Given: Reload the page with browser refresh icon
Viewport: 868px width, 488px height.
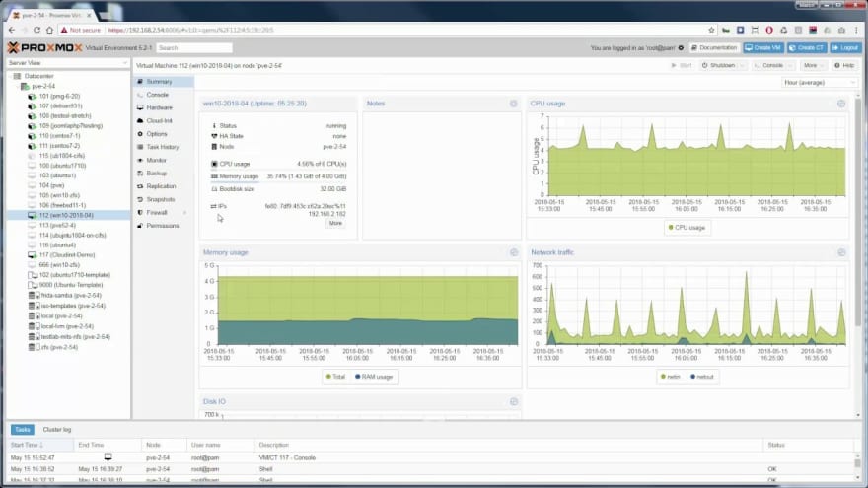Looking at the screenshot, I should click(x=36, y=30).
